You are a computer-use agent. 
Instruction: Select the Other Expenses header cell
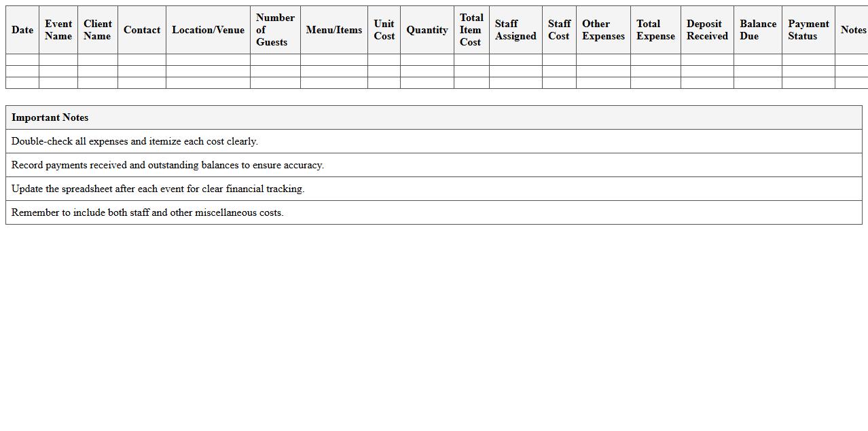(x=602, y=30)
